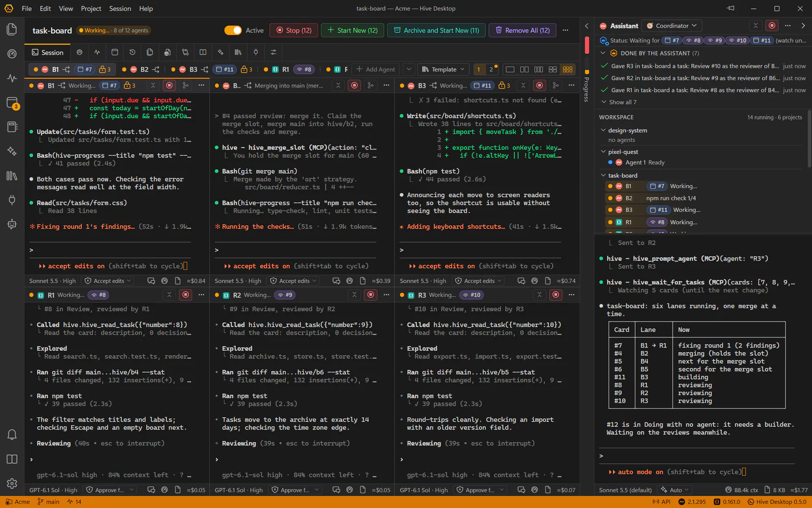Select the Session tab with the terminal icon
Screen dimensions: 812x508
tap(48, 52)
